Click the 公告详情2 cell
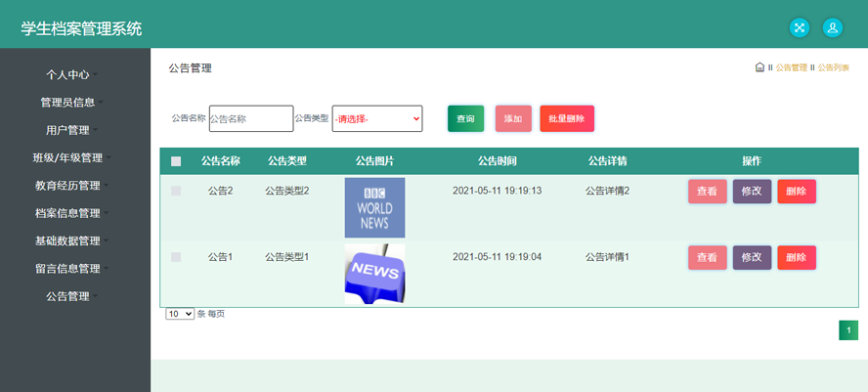868x392 pixels. (x=607, y=191)
